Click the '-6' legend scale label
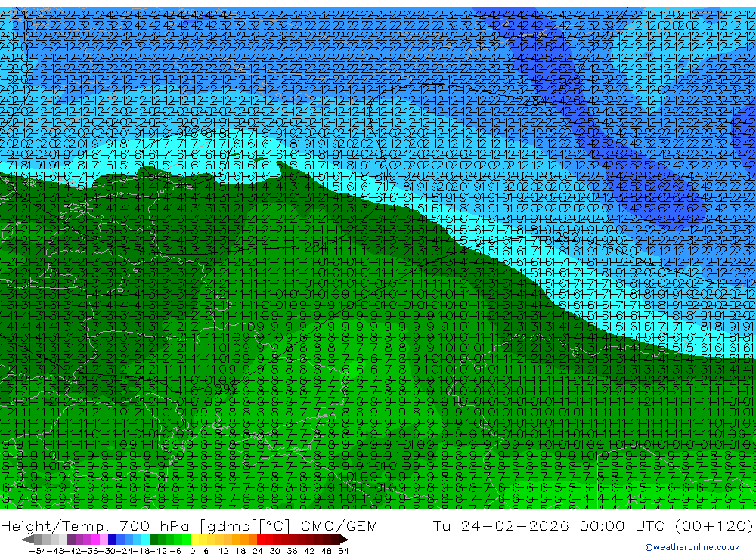This screenshot has width=756, height=554. tap(175, 551)
